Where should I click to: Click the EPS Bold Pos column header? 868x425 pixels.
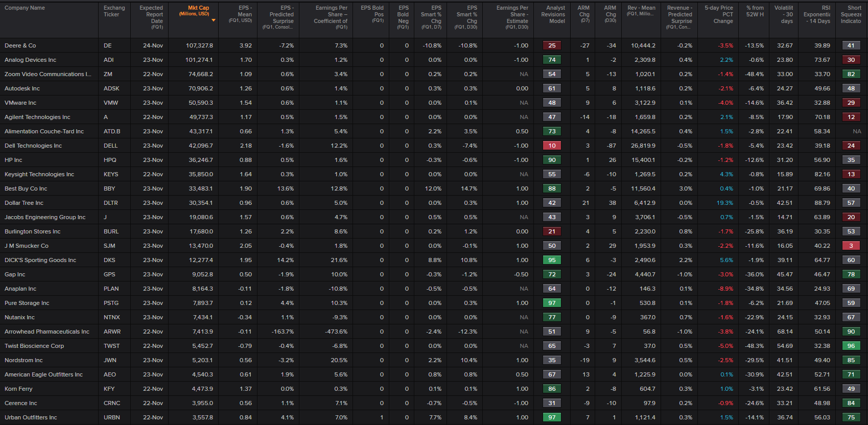tap(372, 14)
